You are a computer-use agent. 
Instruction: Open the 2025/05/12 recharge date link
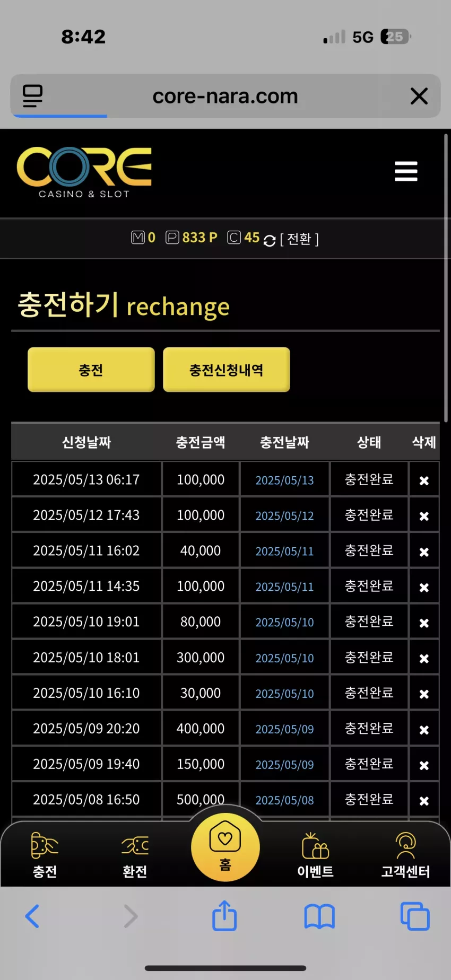click(284, 515)
